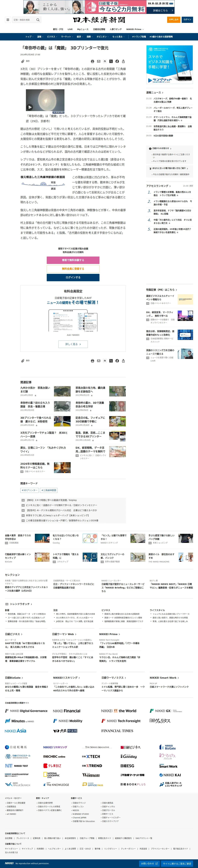
Task: Open the アクセスランキング section heading
Action: coord(158,186)
